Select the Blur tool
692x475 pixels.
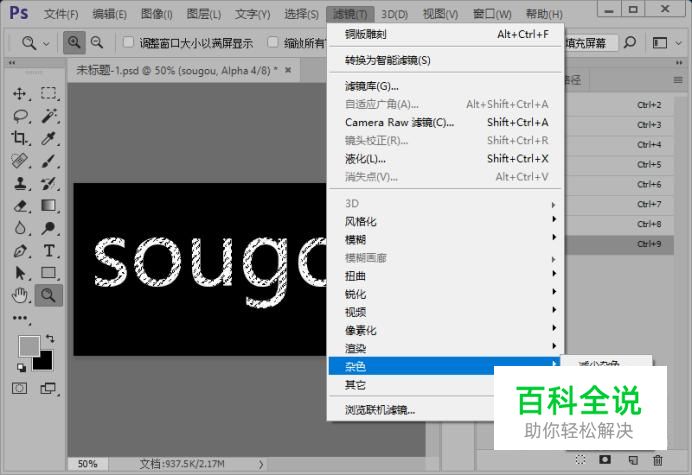pos(19,228)
